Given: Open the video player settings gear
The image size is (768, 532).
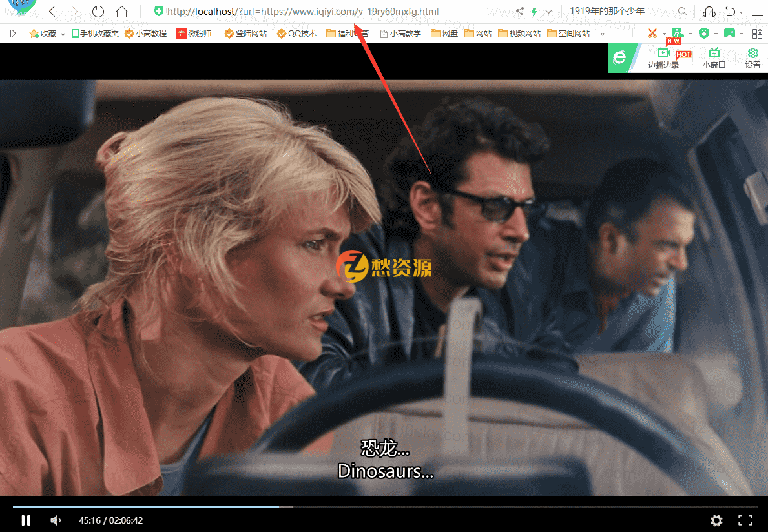Looking at the screenshot, I should 716,520.
